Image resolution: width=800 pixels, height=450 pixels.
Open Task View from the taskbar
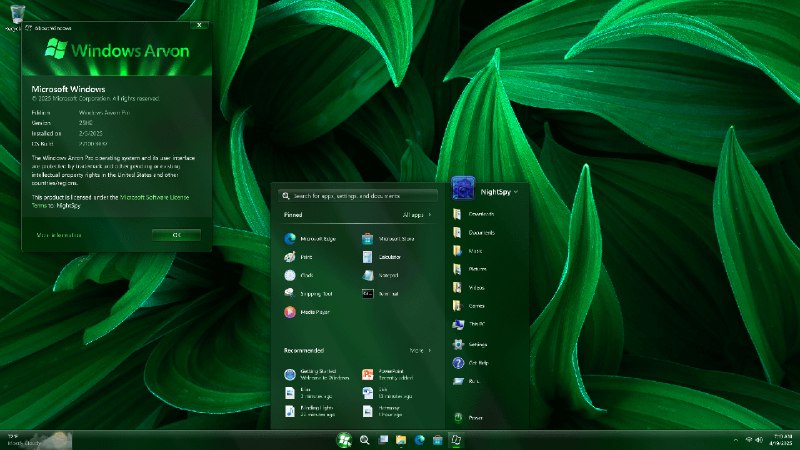coord(383,440)
